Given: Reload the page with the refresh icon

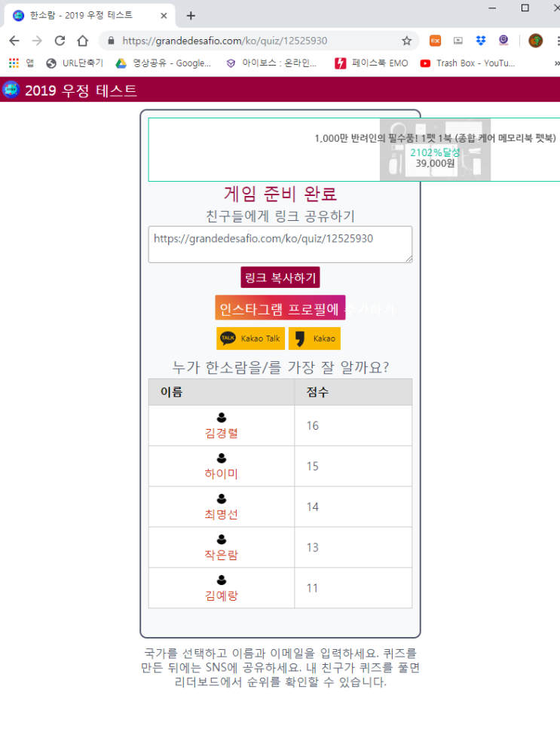Looking at the screenshot, I should click(x=60, y=41).
